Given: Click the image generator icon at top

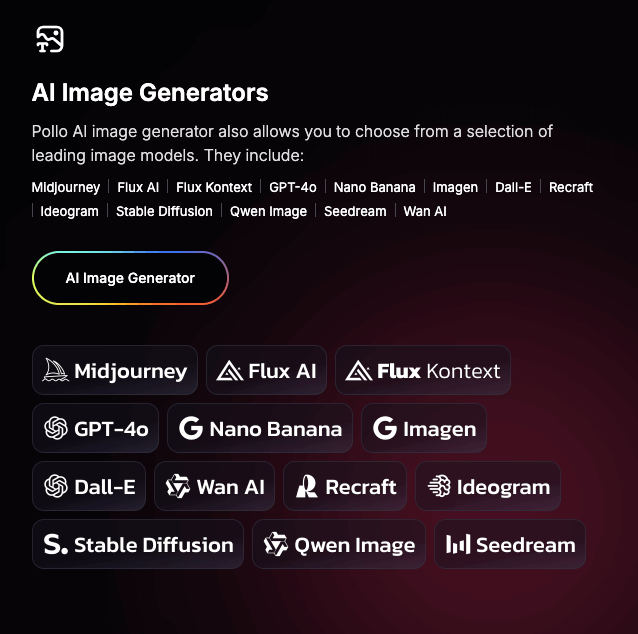Looking at the screenshot, I should 49,39.
